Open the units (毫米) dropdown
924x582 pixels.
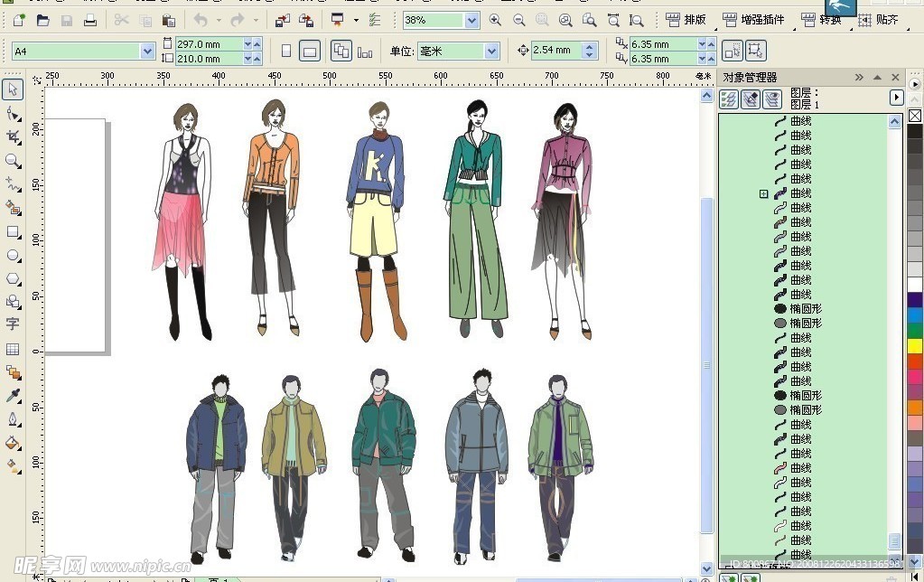click(x=492, y=52)
